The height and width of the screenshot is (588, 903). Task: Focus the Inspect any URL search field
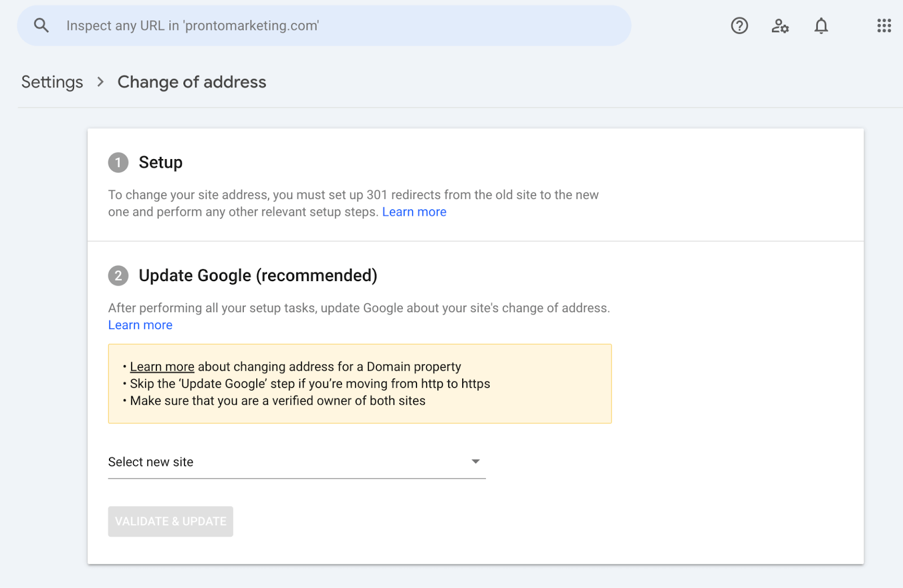(324, 25)
